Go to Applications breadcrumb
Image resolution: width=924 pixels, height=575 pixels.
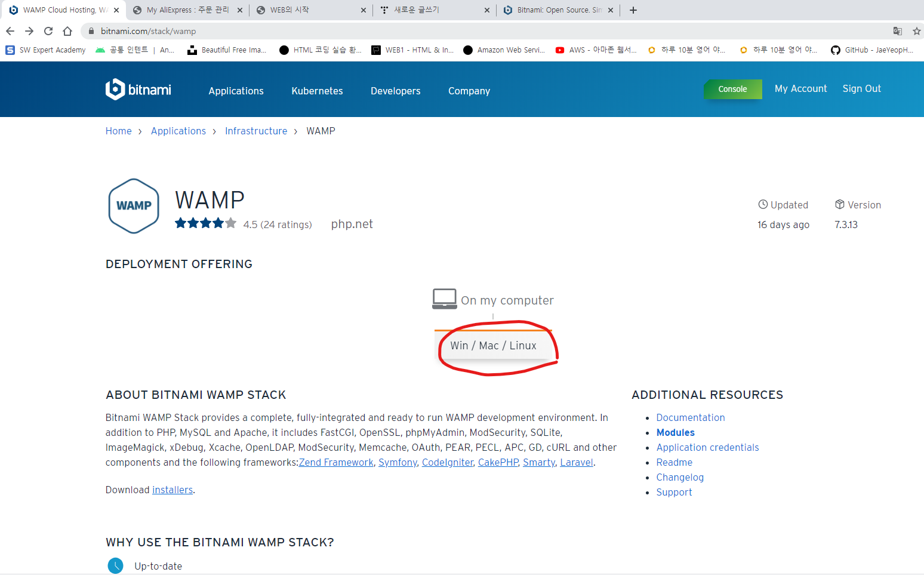(178, 131)
